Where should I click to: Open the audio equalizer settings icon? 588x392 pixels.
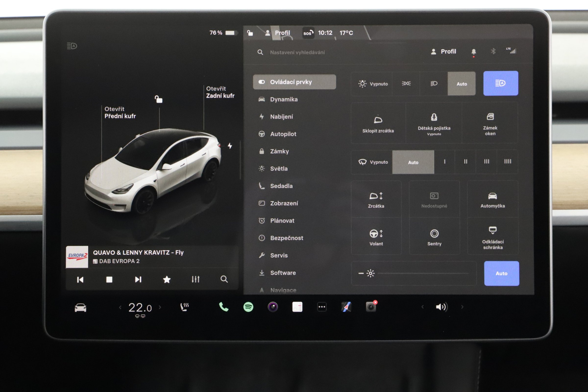click(196, 279)
